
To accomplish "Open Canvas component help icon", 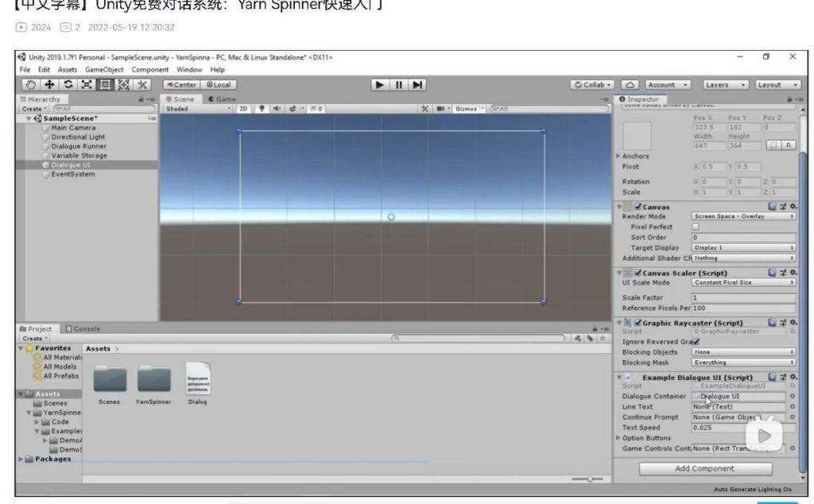I will (x=772, y=207).
